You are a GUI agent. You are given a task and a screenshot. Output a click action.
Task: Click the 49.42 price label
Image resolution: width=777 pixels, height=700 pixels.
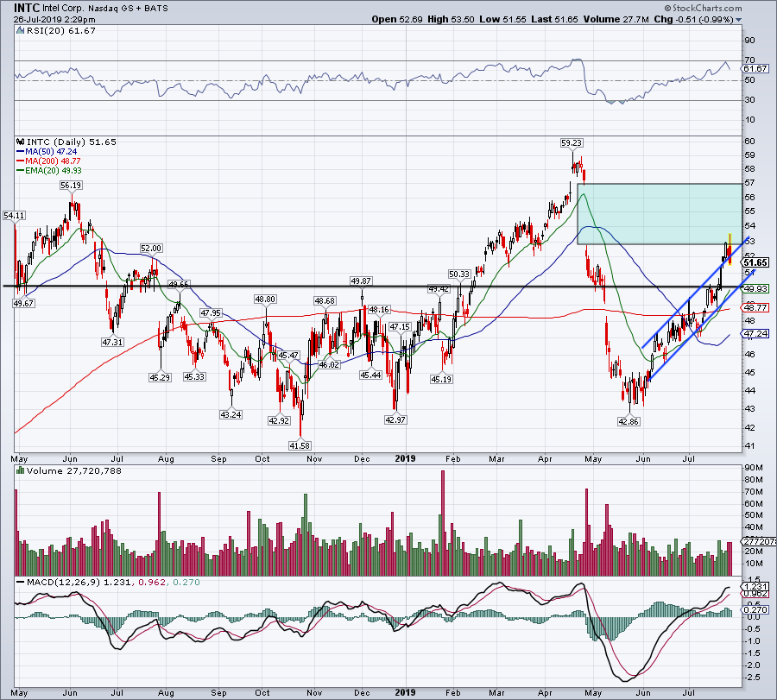(439, 289)
